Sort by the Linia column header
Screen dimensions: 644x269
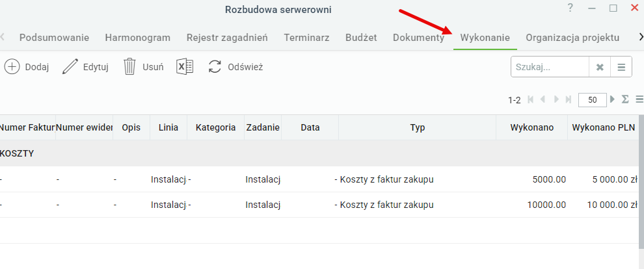click(x=168, y=127)
